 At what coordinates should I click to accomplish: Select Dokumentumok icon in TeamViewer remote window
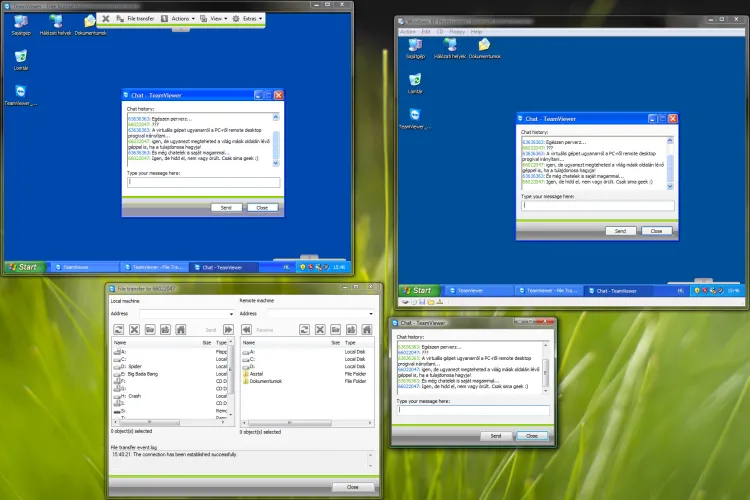coord(90,25)
